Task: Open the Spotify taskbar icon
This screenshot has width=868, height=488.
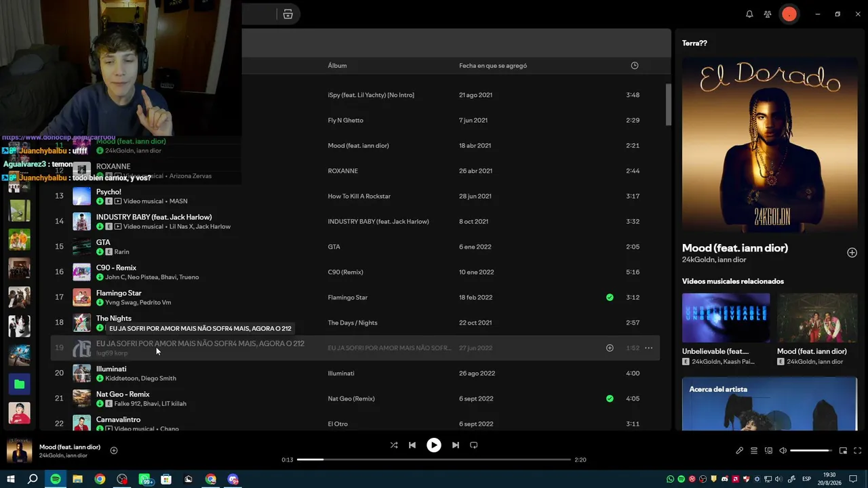Action: [x=56, y=479]
